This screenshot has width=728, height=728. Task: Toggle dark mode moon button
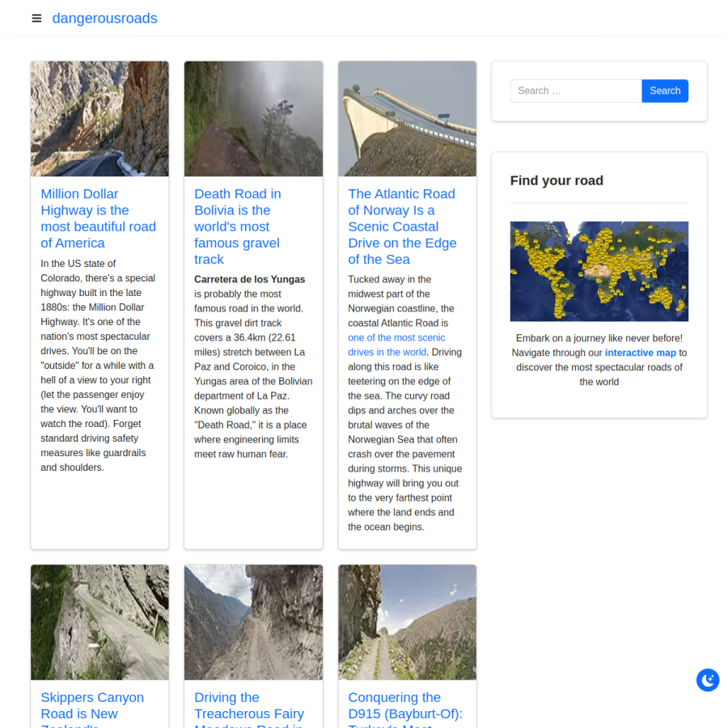point(708,680)
